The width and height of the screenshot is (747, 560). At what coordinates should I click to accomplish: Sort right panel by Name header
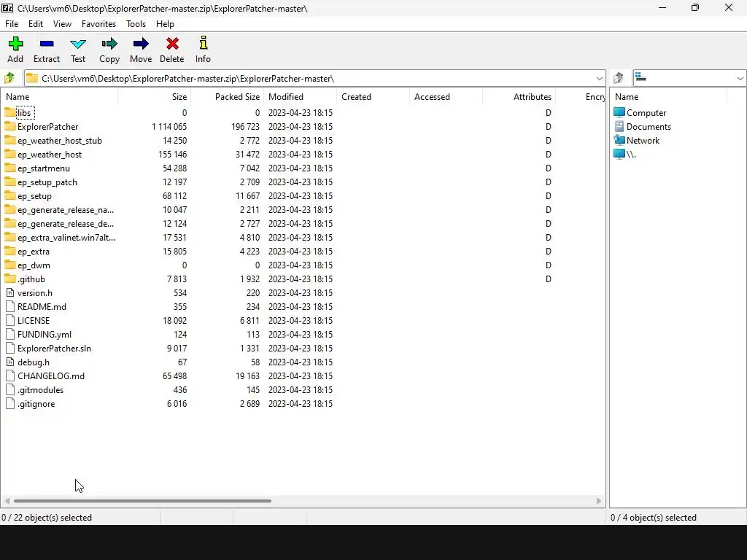[x=668, y=97]
